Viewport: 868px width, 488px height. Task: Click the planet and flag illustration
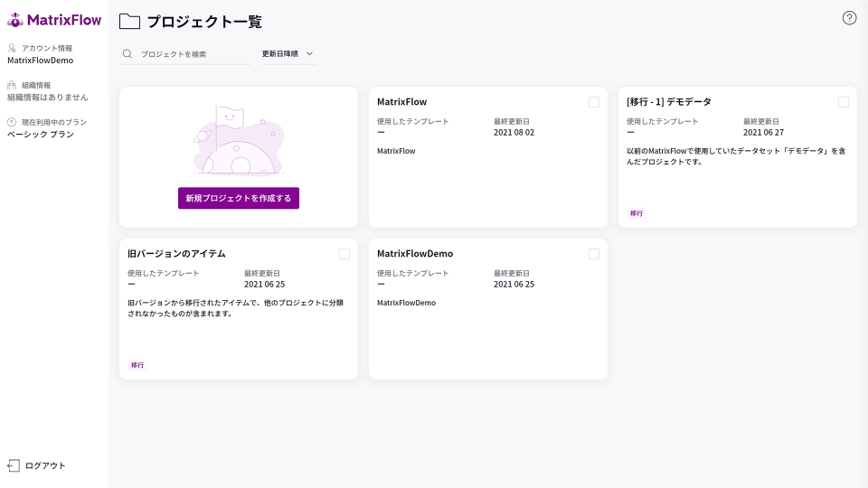tap(239, 140)
